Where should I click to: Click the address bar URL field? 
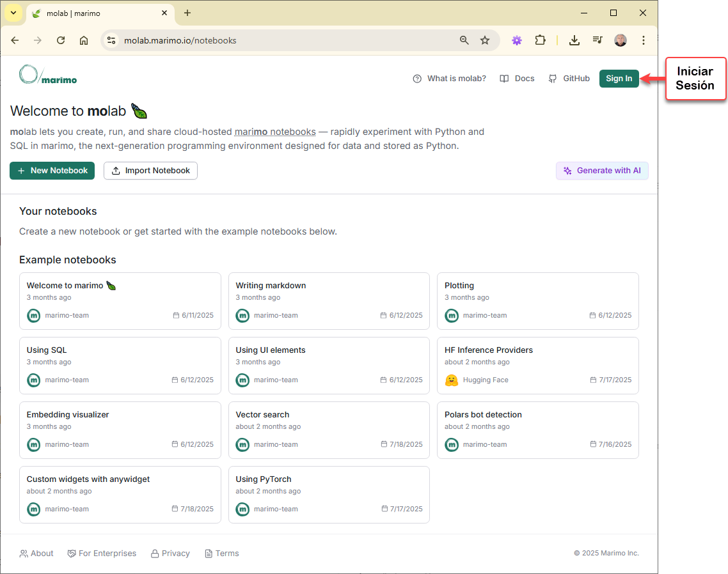click(281, 40)
